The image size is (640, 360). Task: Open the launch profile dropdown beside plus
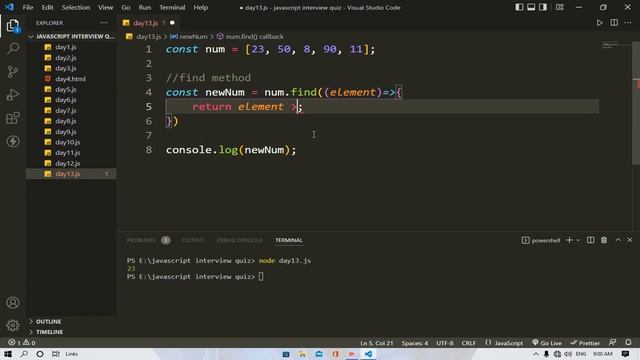[578, 240]
